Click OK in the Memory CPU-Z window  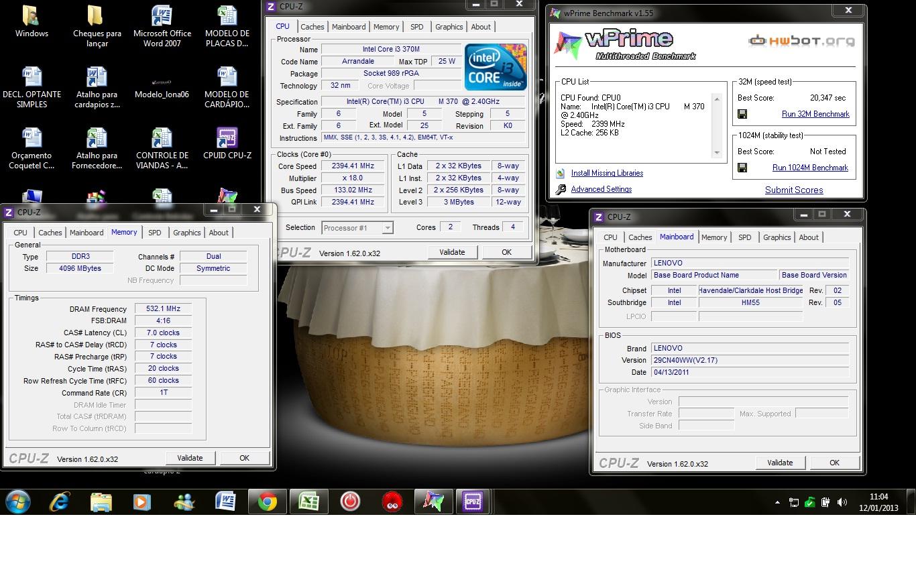point(244,458)
